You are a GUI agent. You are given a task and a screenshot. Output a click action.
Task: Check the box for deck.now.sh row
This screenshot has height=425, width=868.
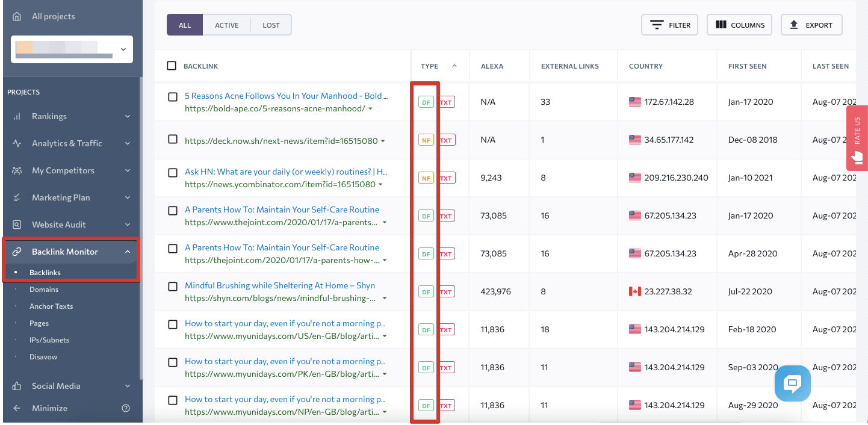(173, 139)
